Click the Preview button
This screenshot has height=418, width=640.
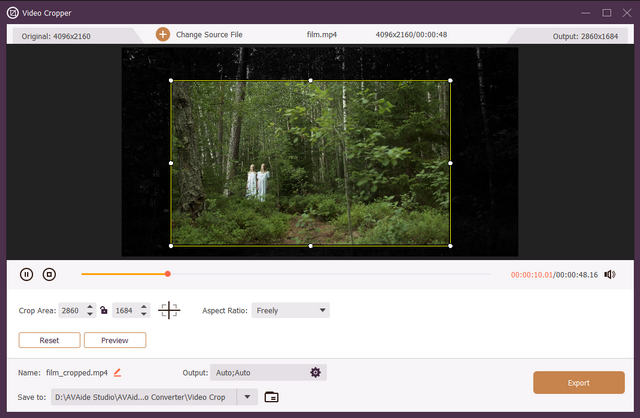point(113,340)
